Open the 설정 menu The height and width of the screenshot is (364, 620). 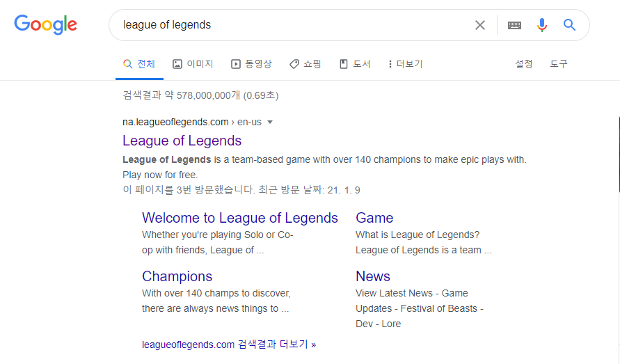(x=523, y=64)
